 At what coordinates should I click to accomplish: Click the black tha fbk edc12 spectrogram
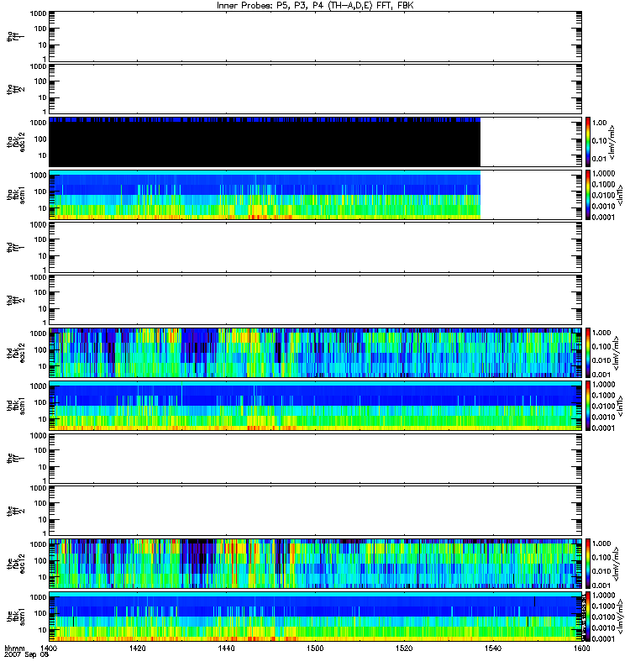[x=265, y=142]
